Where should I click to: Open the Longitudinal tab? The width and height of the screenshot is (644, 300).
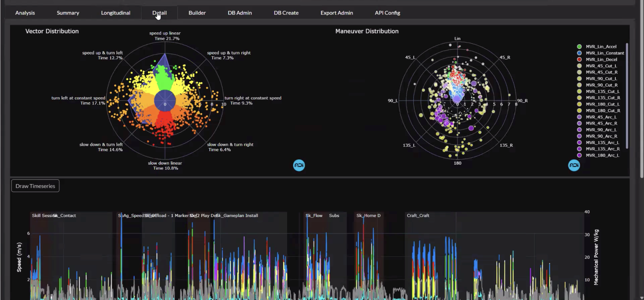[x=115, y=13]
